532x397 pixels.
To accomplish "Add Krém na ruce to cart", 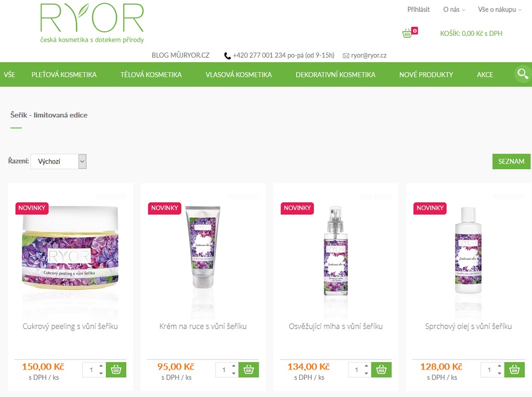I will [249, 370].
